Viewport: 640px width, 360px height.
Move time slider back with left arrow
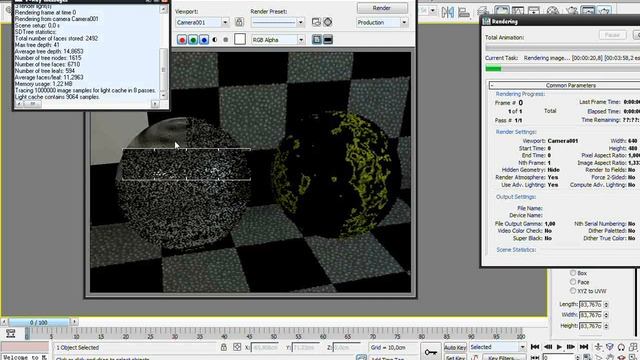click(4, 322)
